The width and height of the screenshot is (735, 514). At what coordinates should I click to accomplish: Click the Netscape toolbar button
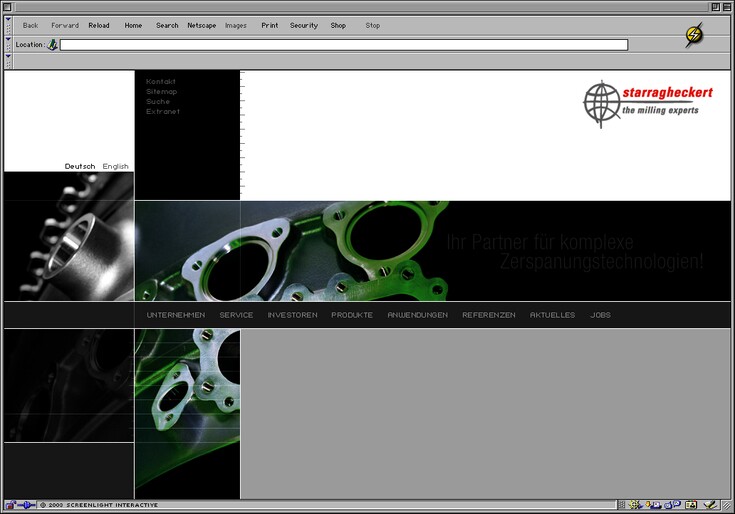(x=202, y=25)
